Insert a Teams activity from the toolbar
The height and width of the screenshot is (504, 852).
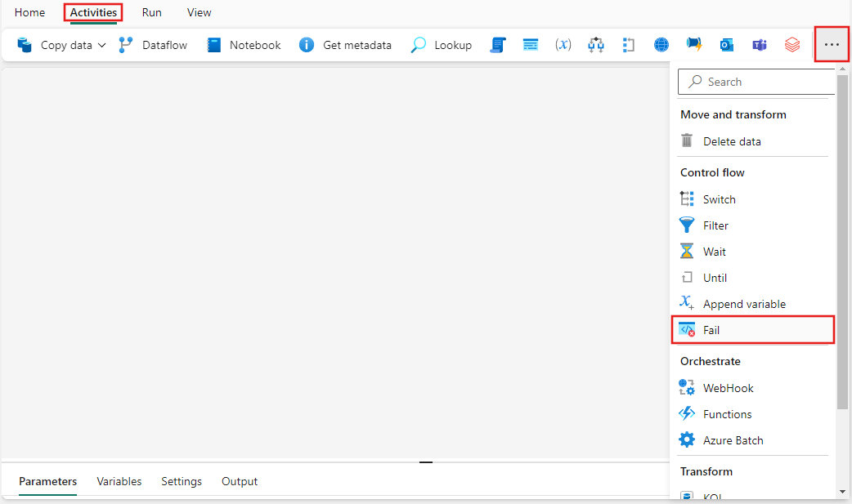[759, 45]
